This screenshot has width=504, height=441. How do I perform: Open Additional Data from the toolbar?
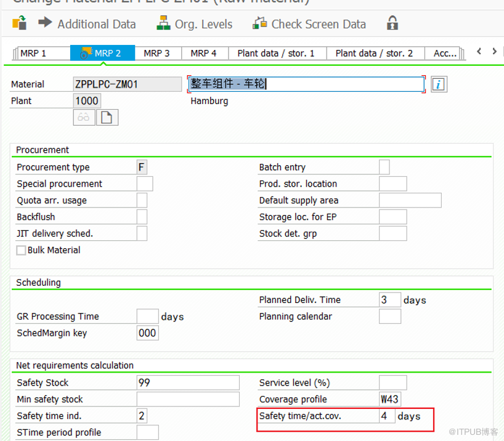pyautogui.click(x=87, y=24)
